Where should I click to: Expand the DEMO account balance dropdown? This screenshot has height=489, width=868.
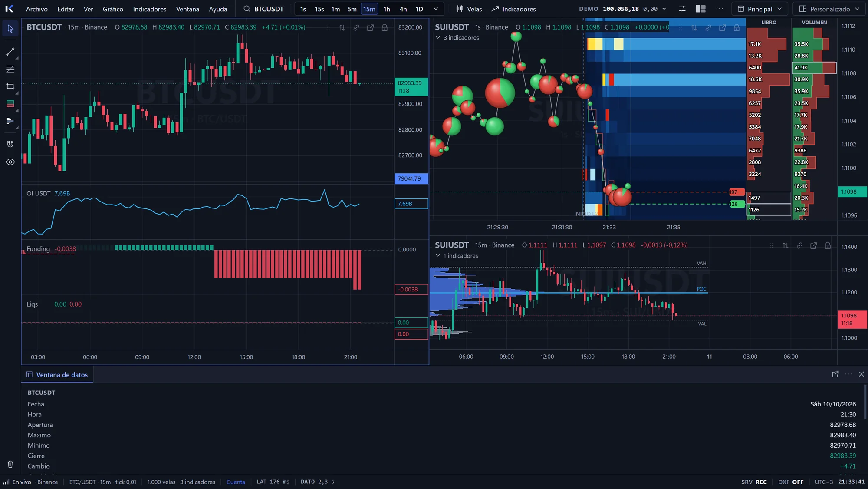(x=664, y=9)
